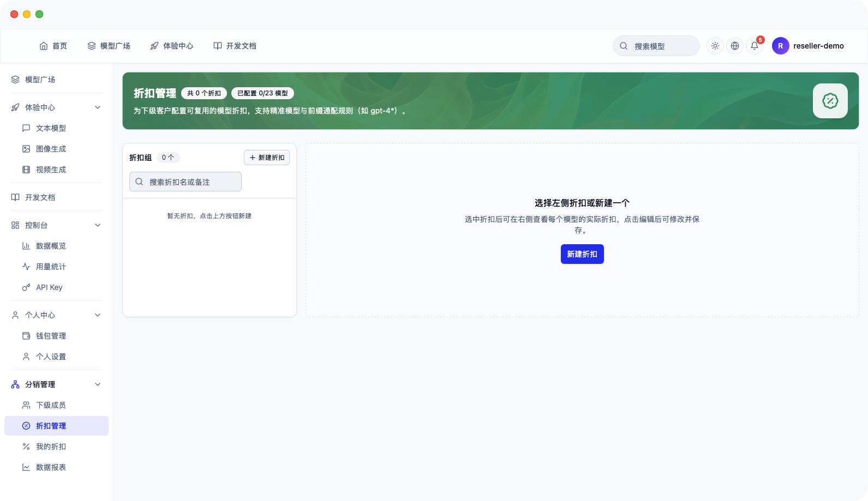The height and width of the screenshot is (501, 868).
Task: Click the 0 个 count badge
Action: (168, 158)
